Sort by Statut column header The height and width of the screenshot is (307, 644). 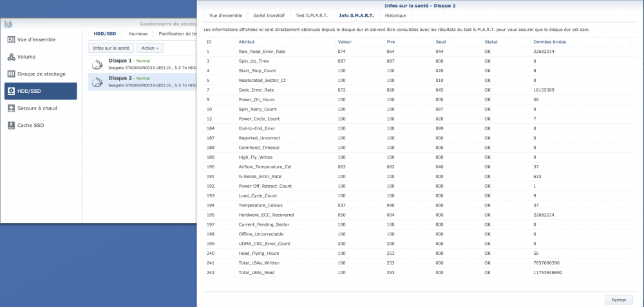506,42
